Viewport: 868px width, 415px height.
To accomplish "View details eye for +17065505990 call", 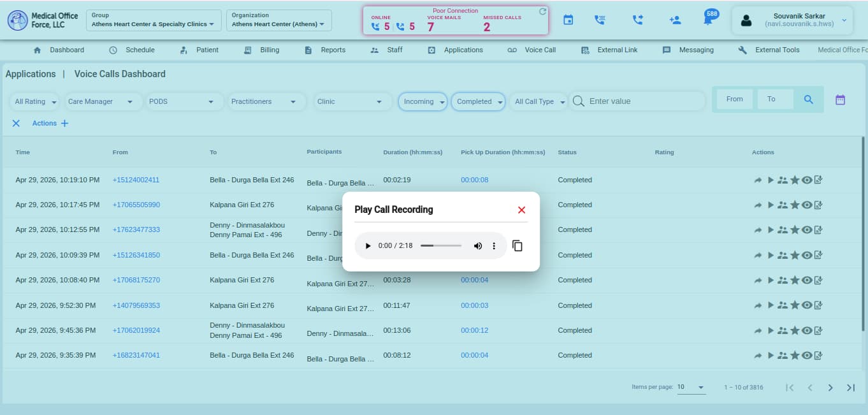I will pyautogui.click(x=807, y=205).
